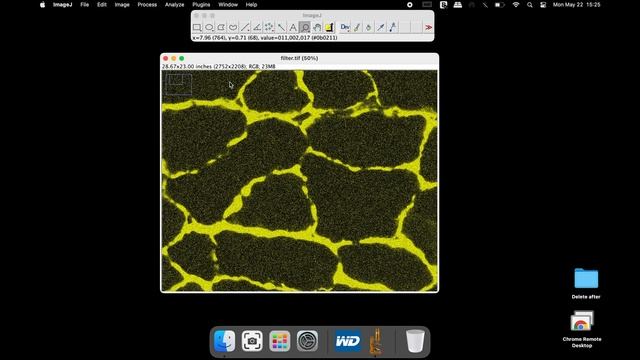The height and width of the screenshot is (360, 640).
Task: Select the Wand tracing tool
Action: (281, 27)
